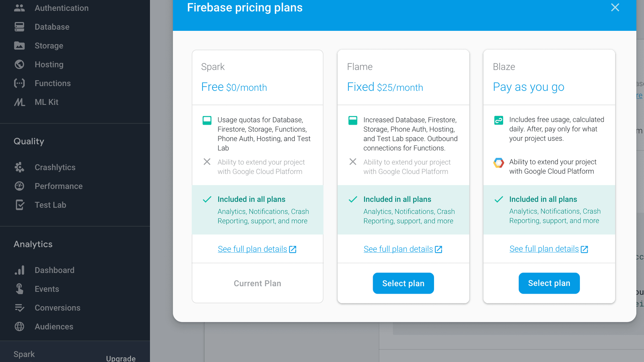644x362 pixels.
Task: Close the Firebase pricing plans dialog
Action: 615,8
